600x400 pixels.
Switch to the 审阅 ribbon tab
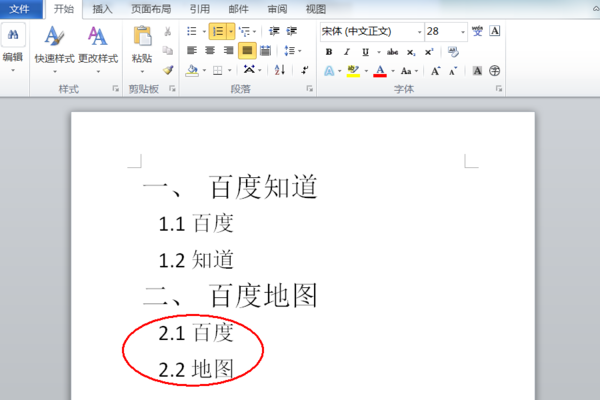(277, 9)
